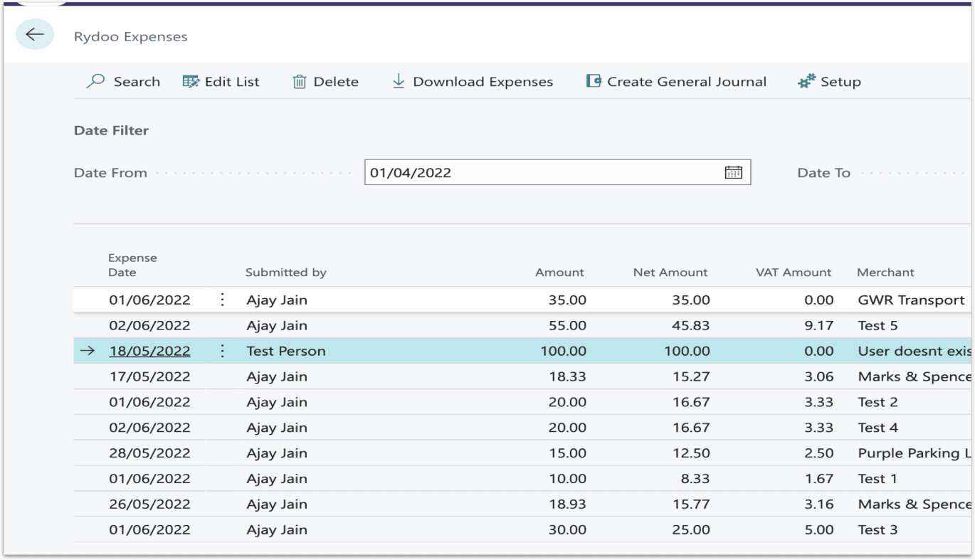Open the Expense Date column header menu
The width and height of the screenshot is (975, 560).
coord(132,265)
